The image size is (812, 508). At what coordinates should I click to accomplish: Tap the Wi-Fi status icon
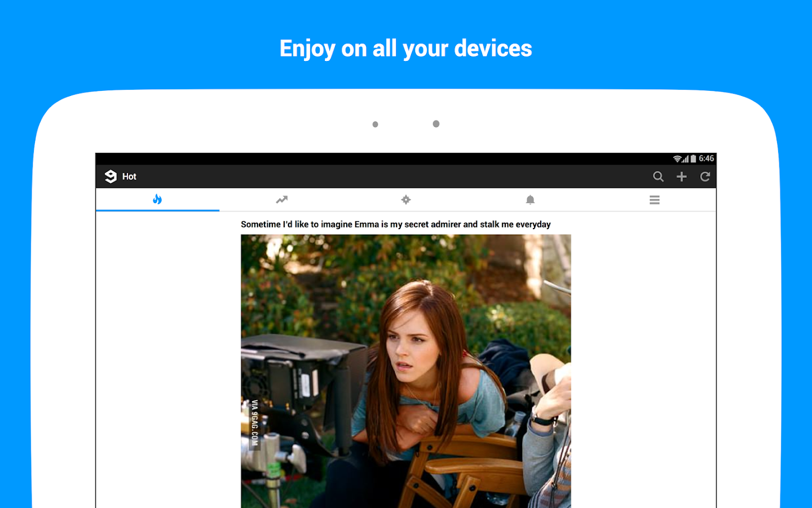tap(677, 159)
